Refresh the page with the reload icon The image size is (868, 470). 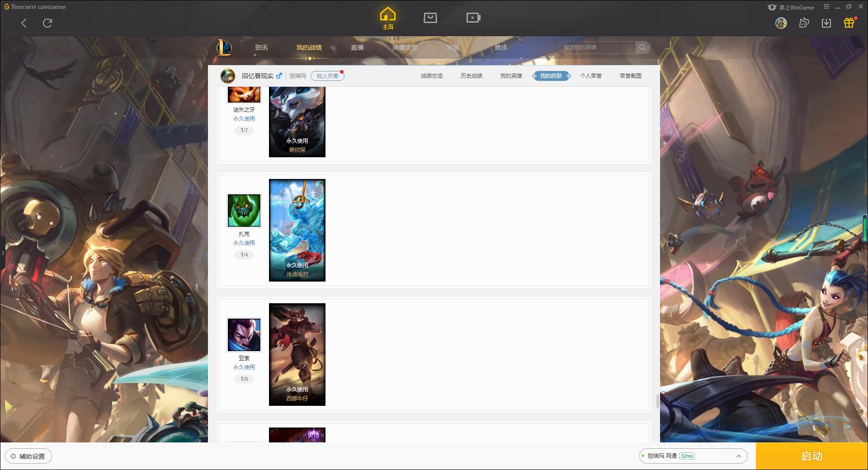tap(47, 23)
